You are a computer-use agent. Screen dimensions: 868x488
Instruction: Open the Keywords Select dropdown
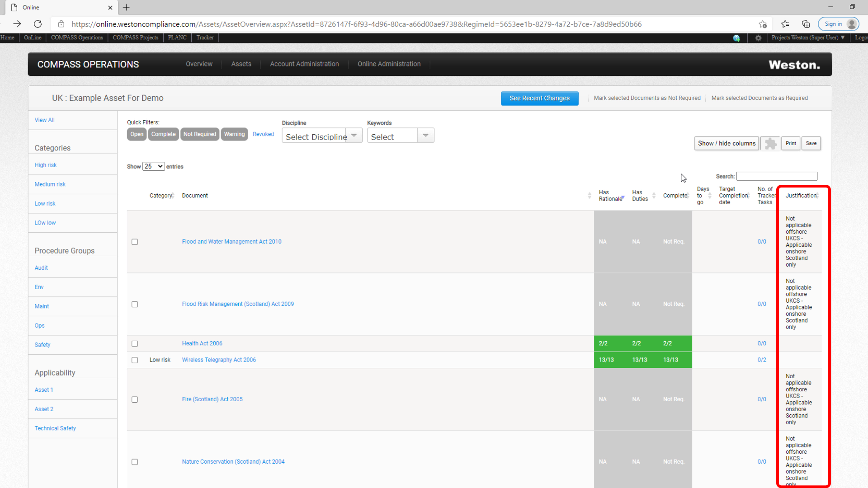click(401, 136)
